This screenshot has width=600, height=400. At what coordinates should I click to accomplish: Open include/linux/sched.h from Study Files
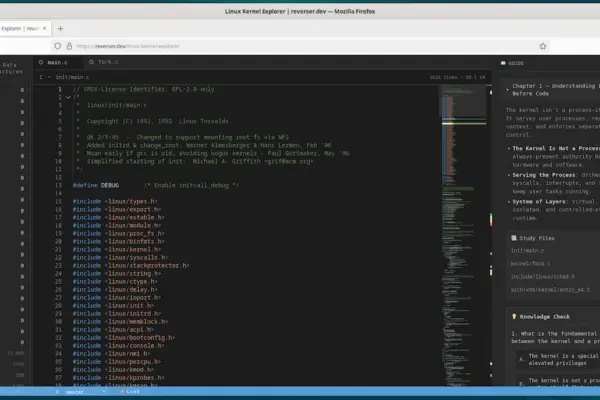click(543, 276)
